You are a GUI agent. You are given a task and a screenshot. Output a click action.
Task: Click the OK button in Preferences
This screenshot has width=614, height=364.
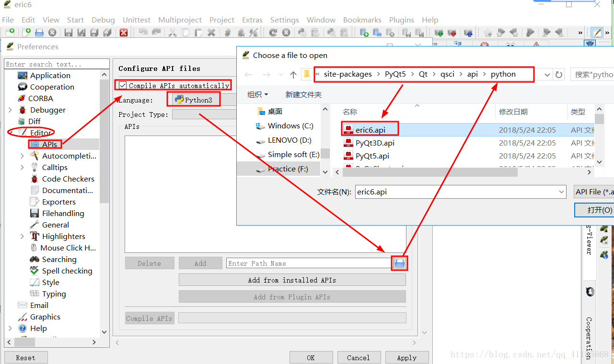point(311,358)
